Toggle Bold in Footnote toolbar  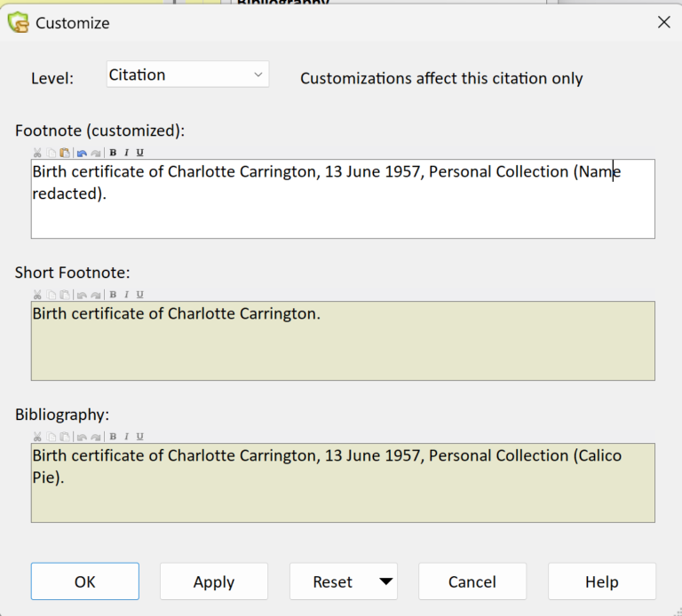(x=113, y=153)
